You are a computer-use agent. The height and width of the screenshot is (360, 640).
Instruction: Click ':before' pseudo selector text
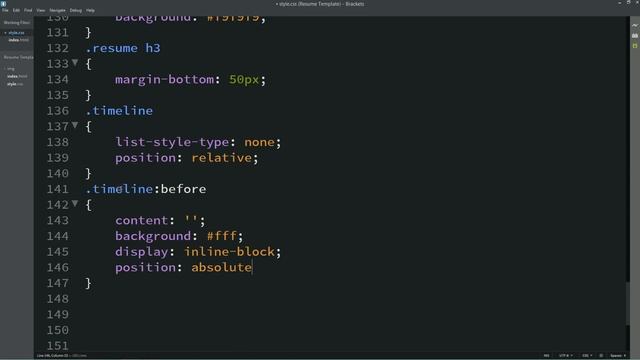180,189
